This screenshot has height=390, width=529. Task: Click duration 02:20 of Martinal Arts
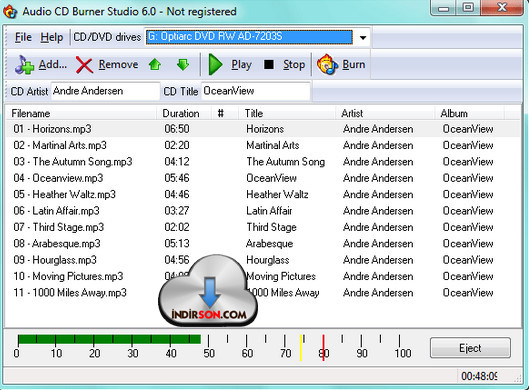177,145
